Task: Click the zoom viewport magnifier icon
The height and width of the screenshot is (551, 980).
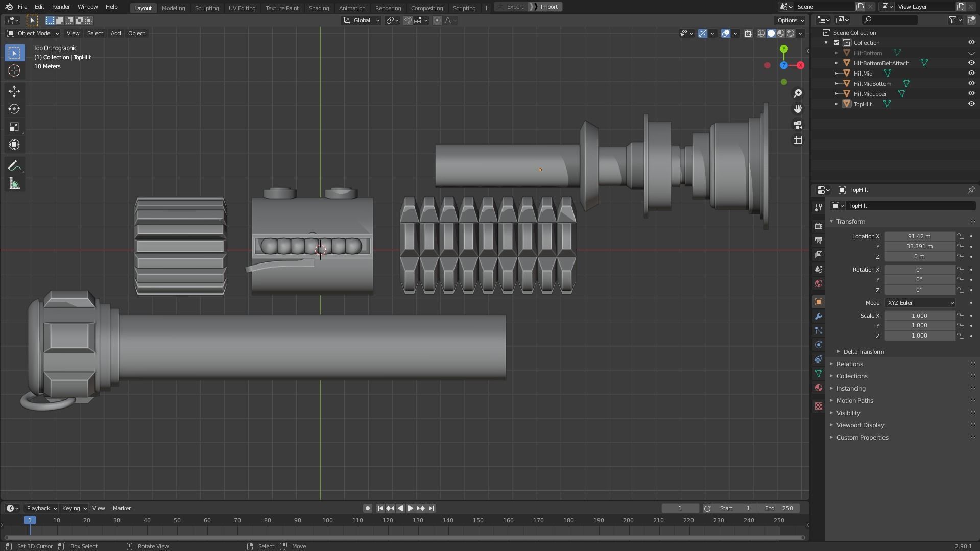Action: click(x=798, y=93)
